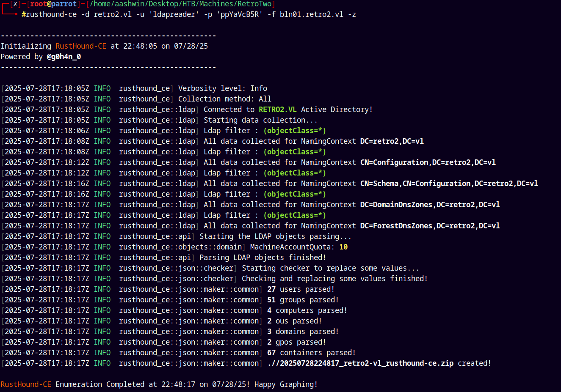
Task: Click the 'Starting the LDAP objects parsing...' message
Action: (x=276, y=236)
